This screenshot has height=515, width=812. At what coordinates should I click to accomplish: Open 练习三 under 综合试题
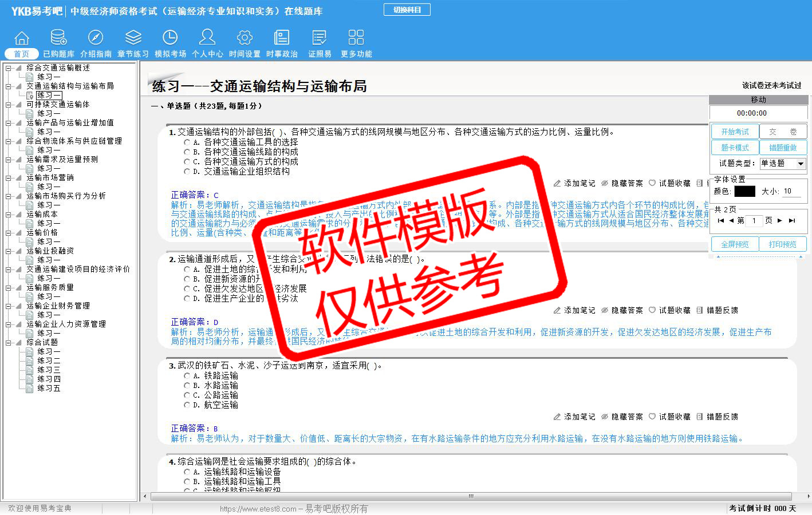[x=49, y=370]
